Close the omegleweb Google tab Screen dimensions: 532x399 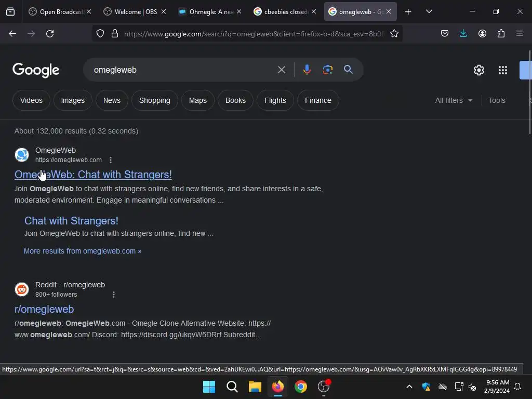389,12
